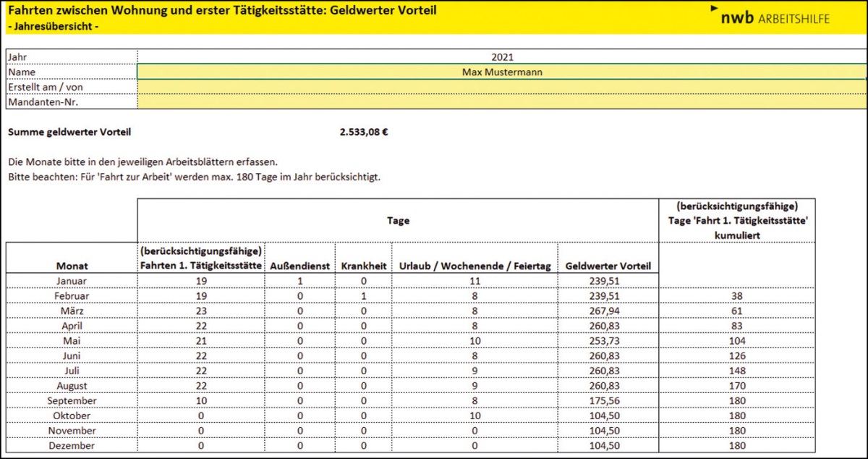Click the 'Urlaub / Wochenende / Feiertag' column header
The width and height of the screenshot is (868, 459).
(x=475, y=266)
